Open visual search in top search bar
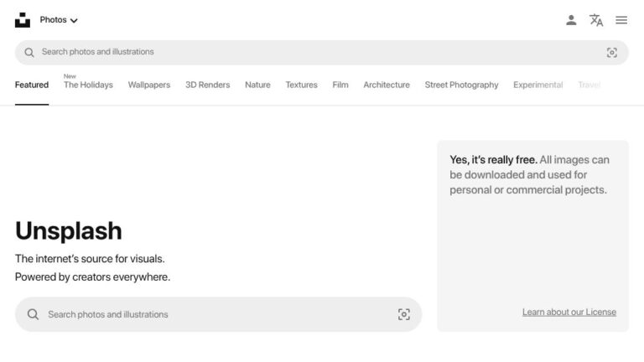 (x=611, y=53)
